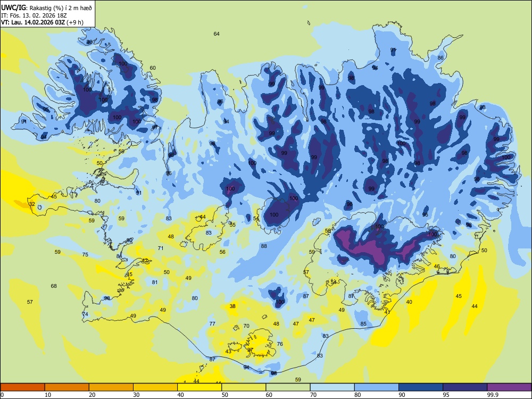
Task: Click the humidity value 81 on the map
Action: coord(155,282)
